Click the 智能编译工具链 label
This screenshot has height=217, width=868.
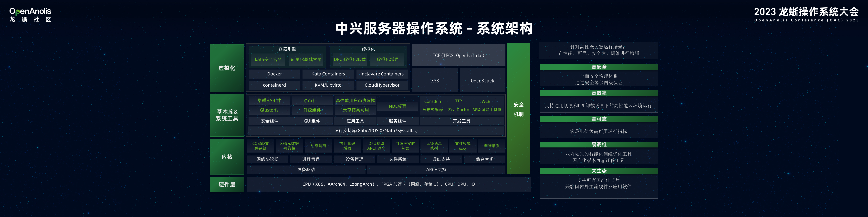[487, 110]
